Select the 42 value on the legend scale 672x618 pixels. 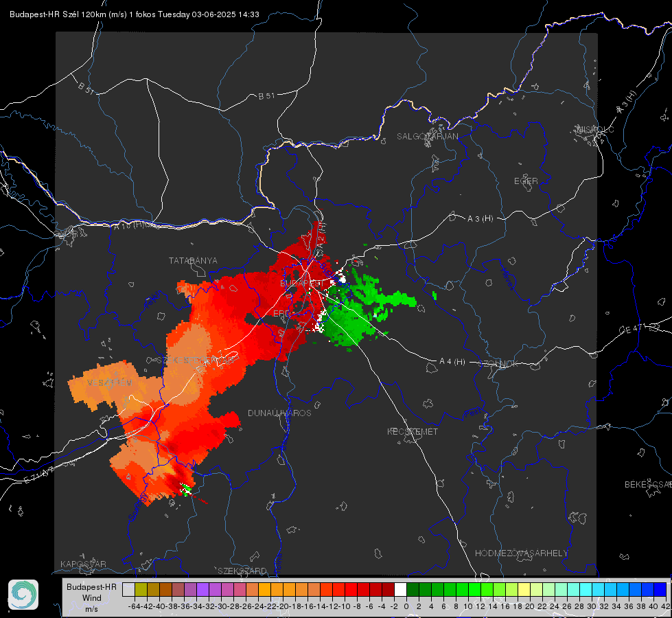point(666,606)
